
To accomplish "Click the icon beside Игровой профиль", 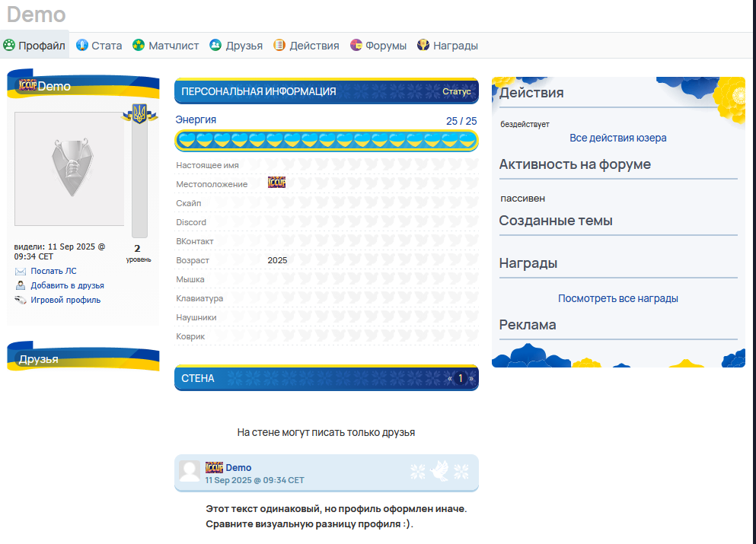I will point(21,300).
